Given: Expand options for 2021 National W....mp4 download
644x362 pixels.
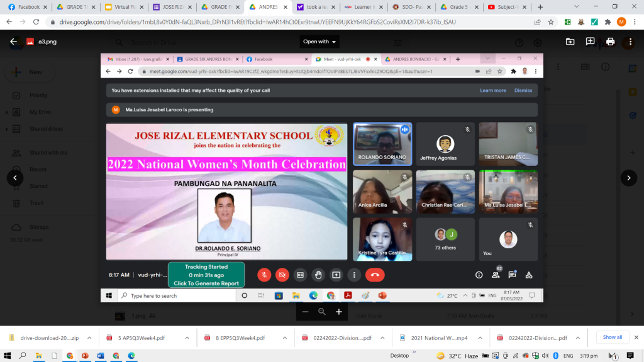Looking at the screenshot, I should pos(480,337).
